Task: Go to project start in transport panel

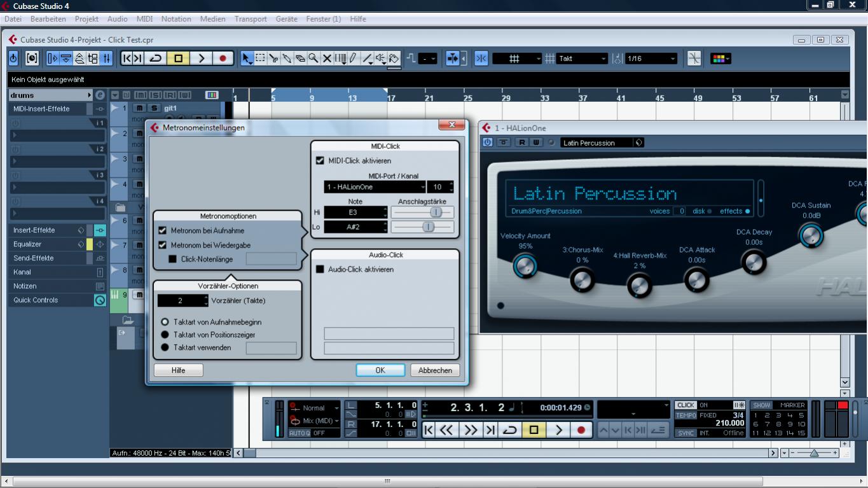Action: [x=429, y=430]
